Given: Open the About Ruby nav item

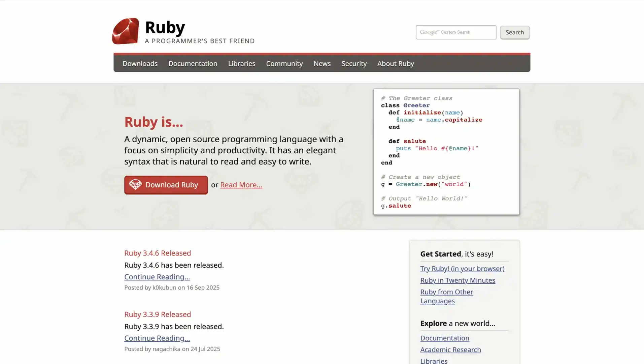Looking at the screenshot, I should (395, 63).
